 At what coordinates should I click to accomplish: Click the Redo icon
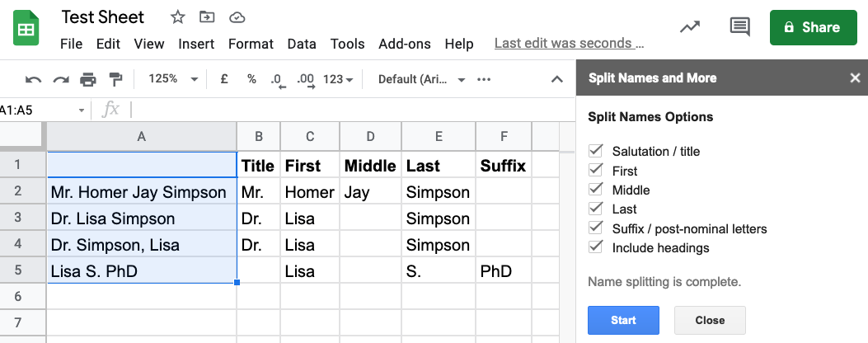[x=61, y=79]
